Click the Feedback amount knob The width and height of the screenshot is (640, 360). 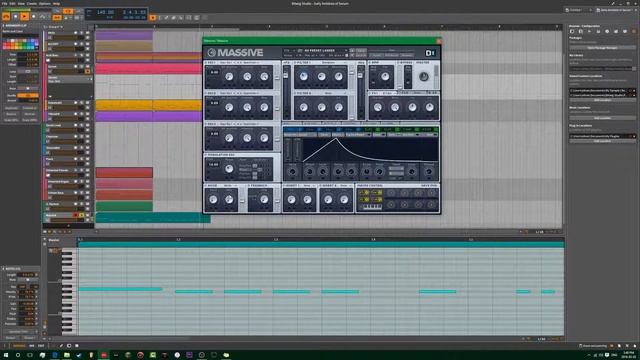tap(264, 200)
